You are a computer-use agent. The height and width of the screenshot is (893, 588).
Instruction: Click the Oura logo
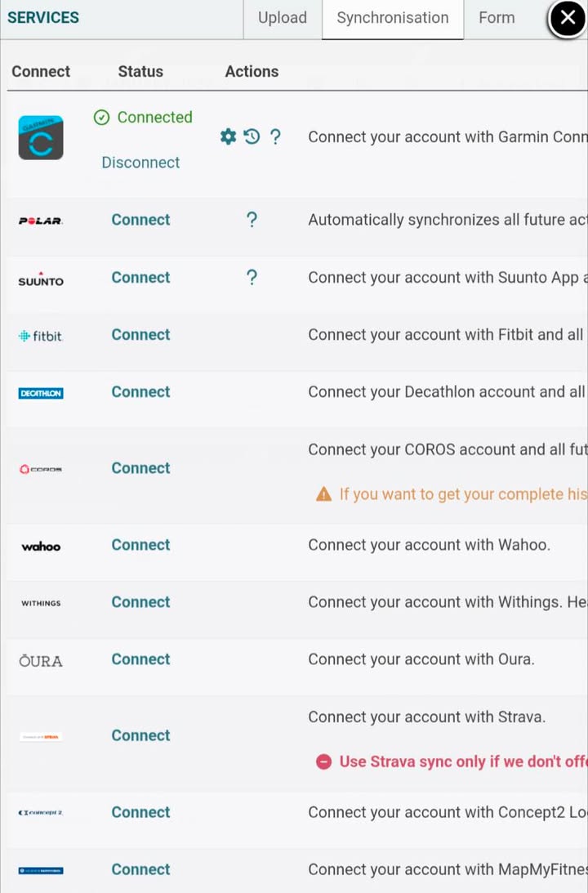(x=41, y=660)
